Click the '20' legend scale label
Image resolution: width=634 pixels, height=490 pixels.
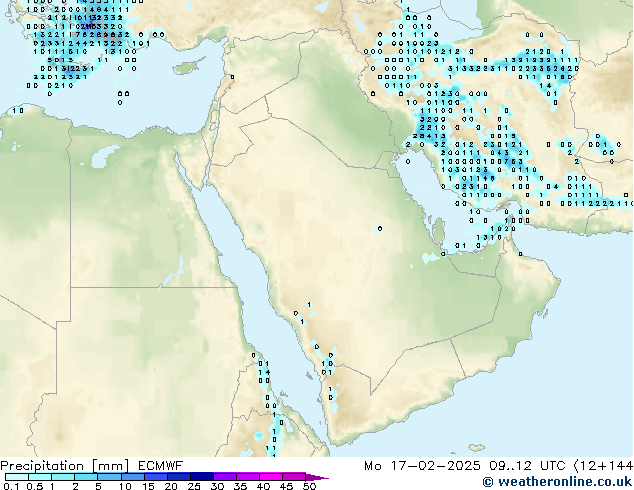coord(171,486)
